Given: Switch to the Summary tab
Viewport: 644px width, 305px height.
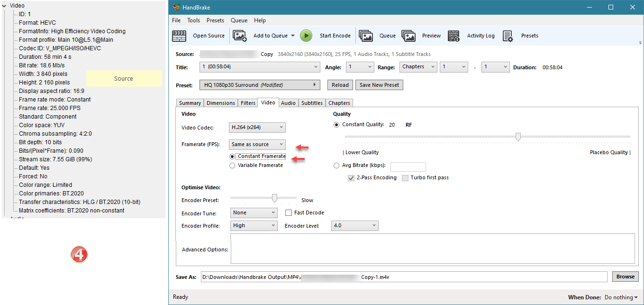Looking at the screenshot, I should (190, 103).
